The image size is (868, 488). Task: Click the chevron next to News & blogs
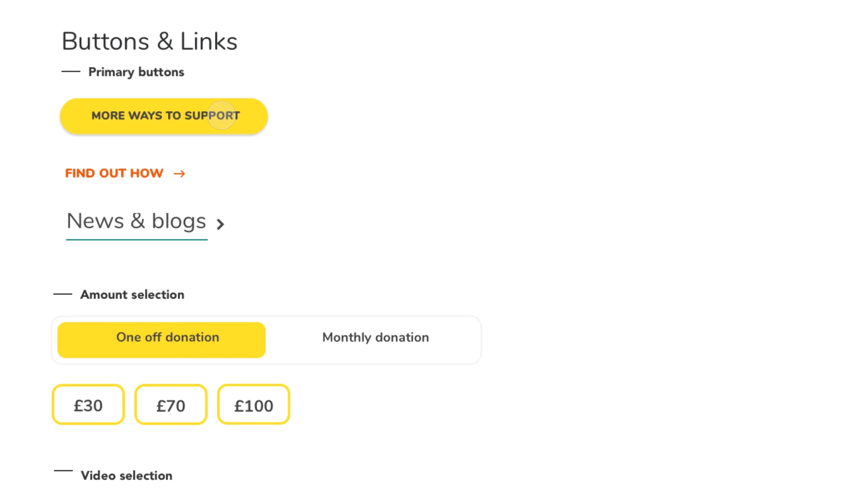220,224
